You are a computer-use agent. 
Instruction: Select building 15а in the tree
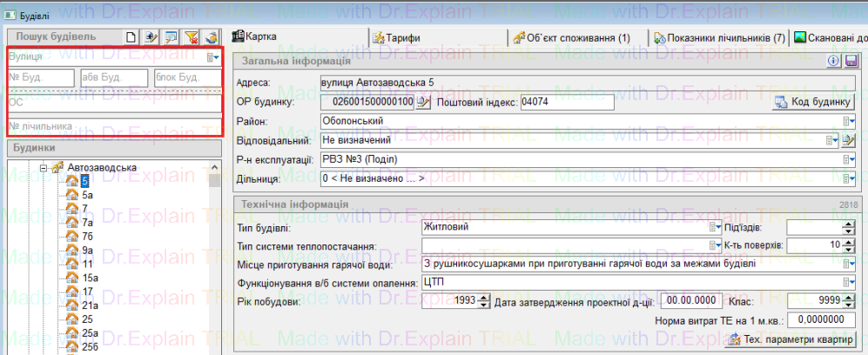point(91,277)
